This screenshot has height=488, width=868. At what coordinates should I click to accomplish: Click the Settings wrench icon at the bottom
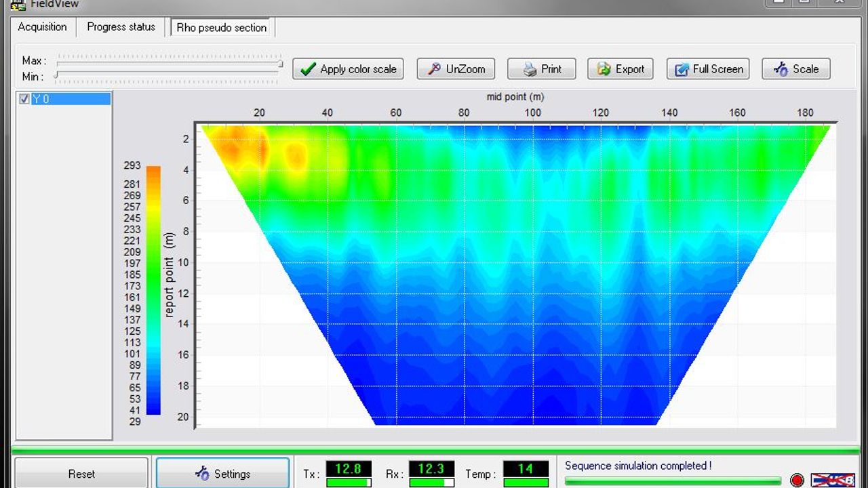point(202,474)
